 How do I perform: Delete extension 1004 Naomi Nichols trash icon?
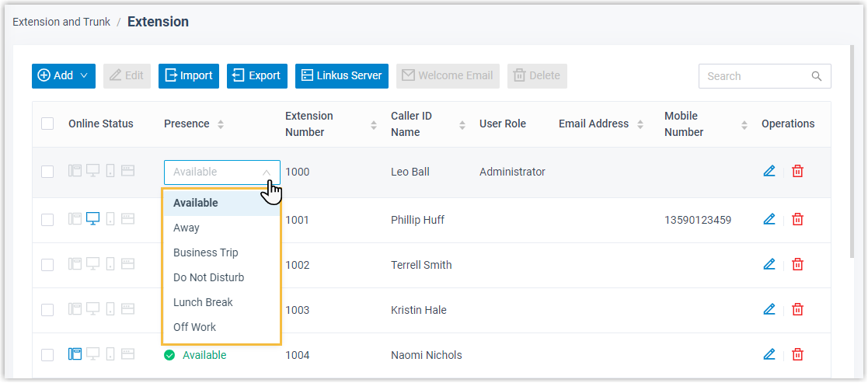pyautogui.click(x=797, y=354)
